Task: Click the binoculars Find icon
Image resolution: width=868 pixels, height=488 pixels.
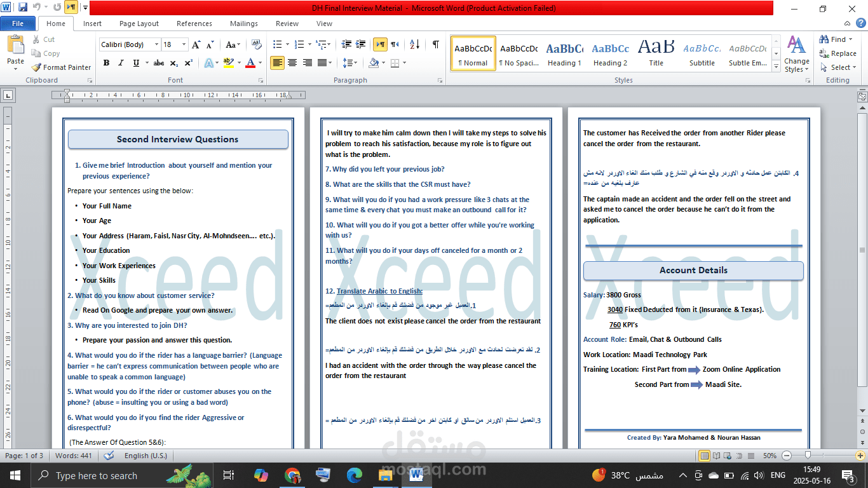Action: click(x=824, y=39)
